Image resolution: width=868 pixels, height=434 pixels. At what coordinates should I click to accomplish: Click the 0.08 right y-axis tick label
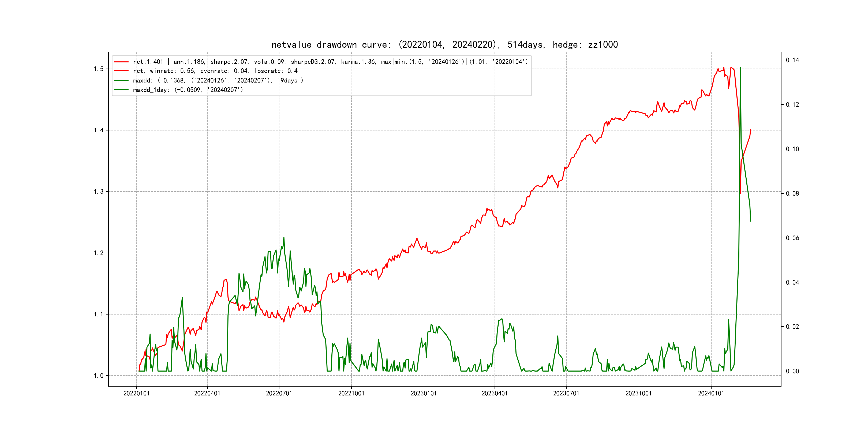click(792, 193)
